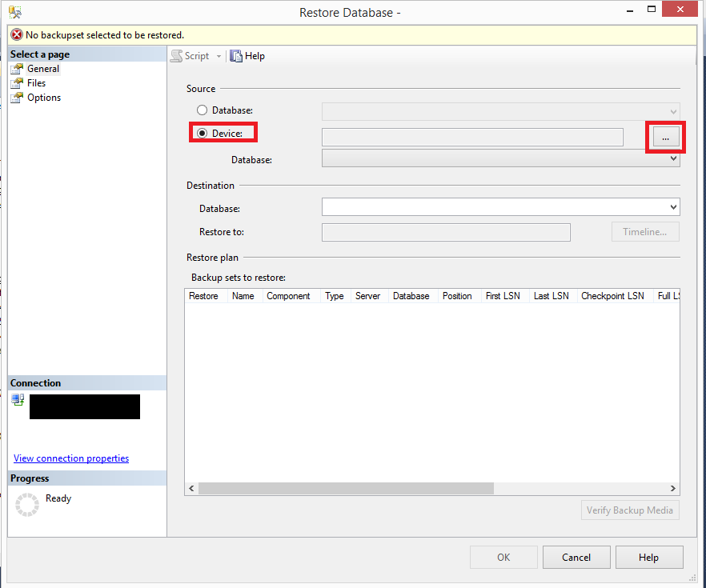This screenshot has width=706, height=588.
Task: Click the Script toolbar icon
Action: point(176,56)
